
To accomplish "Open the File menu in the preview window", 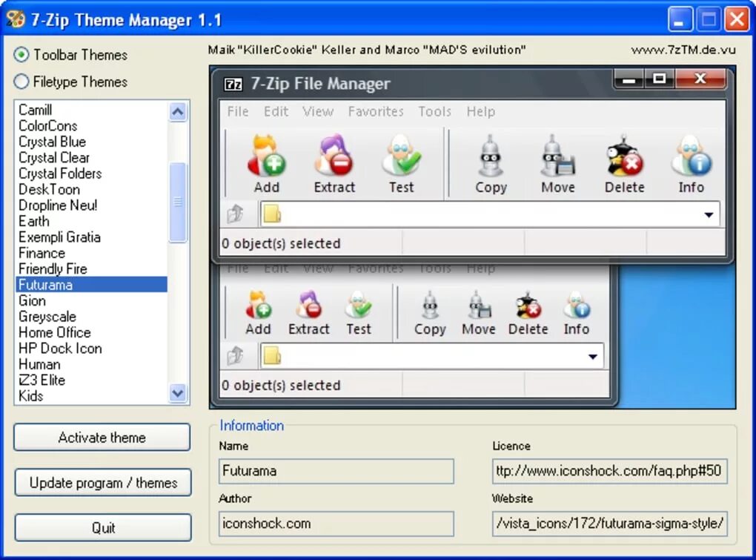I will pyautogui.click(x=238, y=111).
